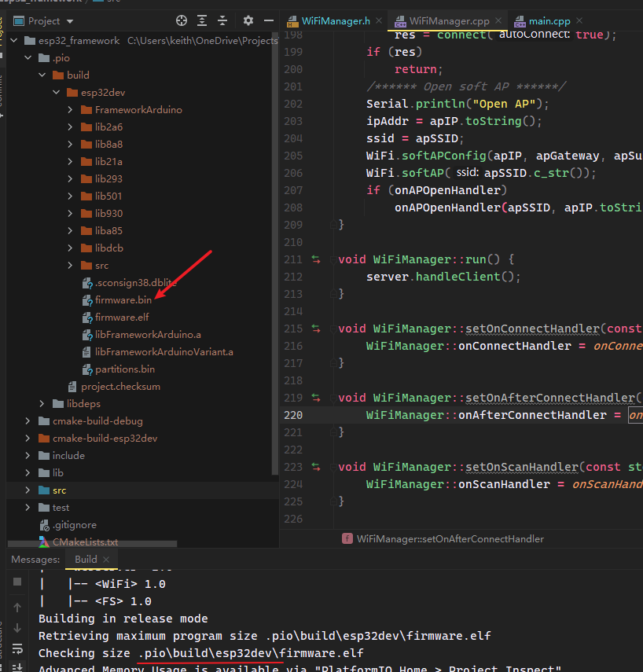Expand the include folder
This screenshot has height=672, width=643.
(28, 455)
